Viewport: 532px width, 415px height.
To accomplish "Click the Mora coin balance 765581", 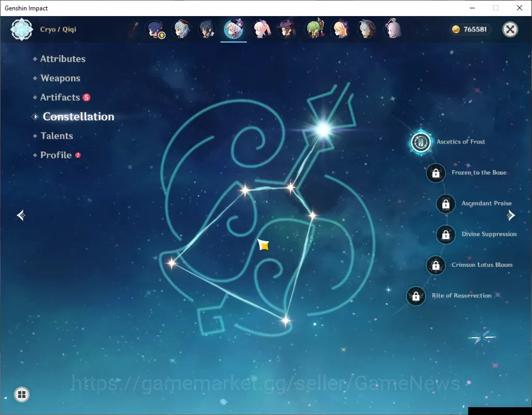I will tap(470, 29).
